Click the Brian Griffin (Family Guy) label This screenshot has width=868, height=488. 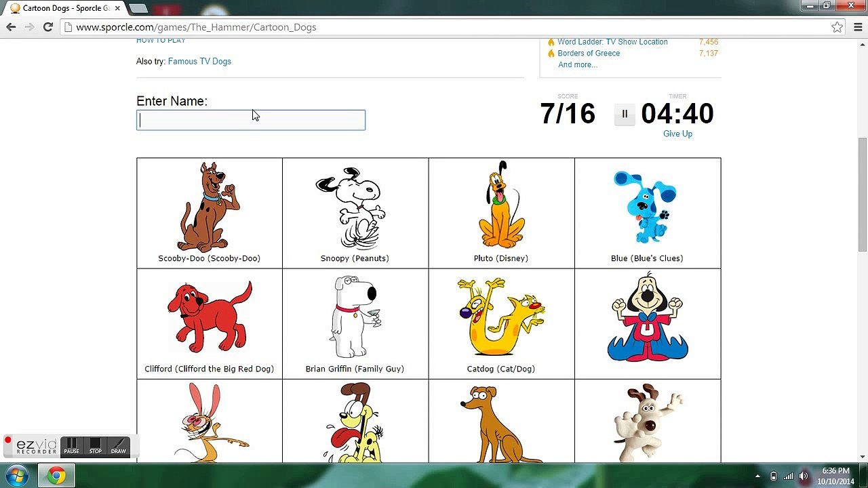[355, 369]
